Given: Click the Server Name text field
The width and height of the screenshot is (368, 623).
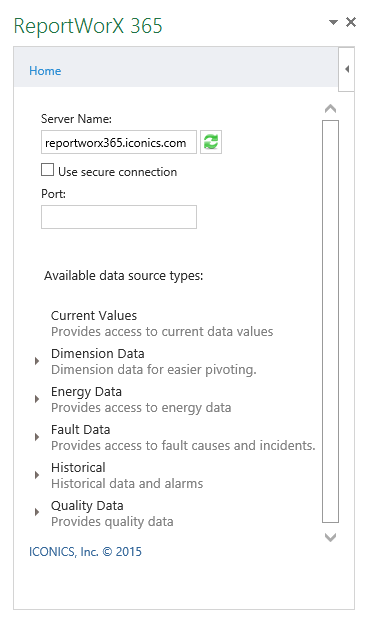Looking at the screenshot, I should [119, 142].
